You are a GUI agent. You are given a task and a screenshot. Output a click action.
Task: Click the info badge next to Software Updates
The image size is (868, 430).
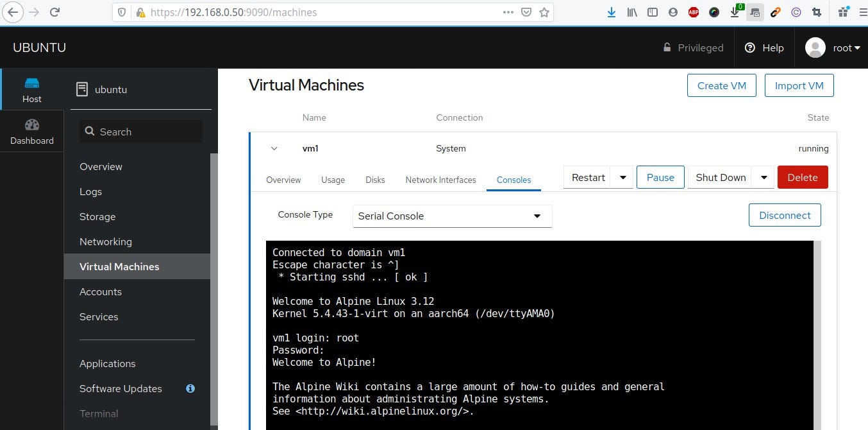(x=190, y=388)
